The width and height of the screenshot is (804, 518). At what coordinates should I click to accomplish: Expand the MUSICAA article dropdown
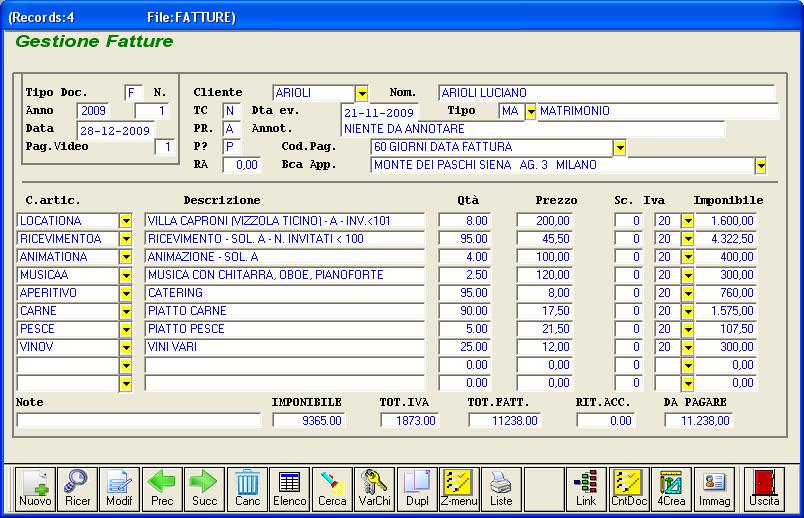[x=126, y=275]
